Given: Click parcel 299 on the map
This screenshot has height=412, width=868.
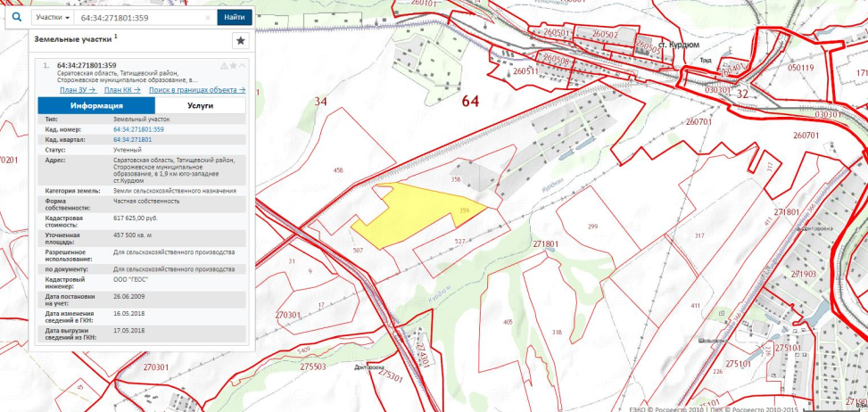Looking at the screenshot, I should (593, 227).
